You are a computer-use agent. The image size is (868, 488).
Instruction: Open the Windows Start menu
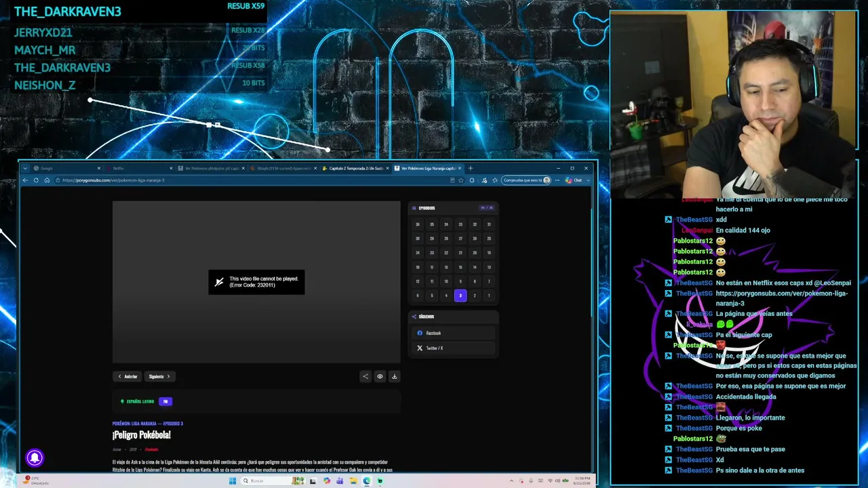point(233,481)
